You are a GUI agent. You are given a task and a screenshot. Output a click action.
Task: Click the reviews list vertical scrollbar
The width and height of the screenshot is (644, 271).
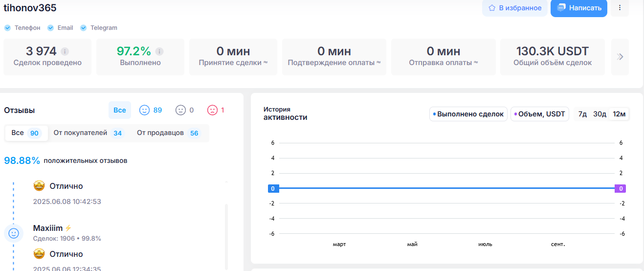coord(226,235)
